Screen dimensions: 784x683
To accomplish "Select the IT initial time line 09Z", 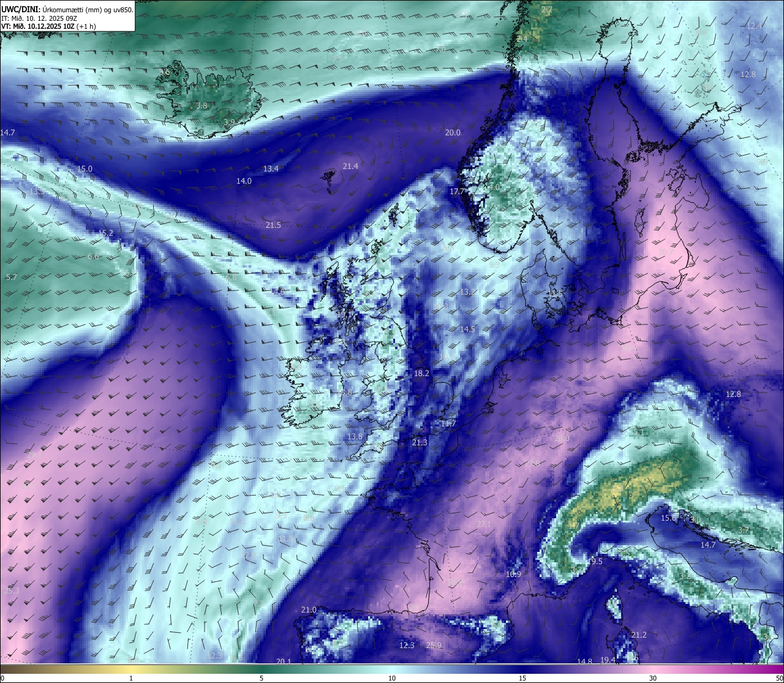I will tap(39, 18).
